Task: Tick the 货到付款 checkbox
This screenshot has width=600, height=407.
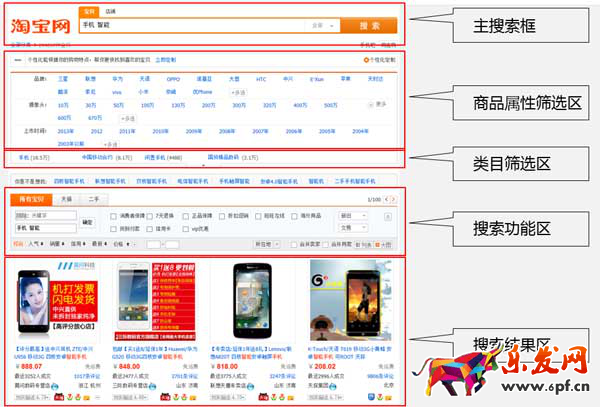Action: pos(113,229)
